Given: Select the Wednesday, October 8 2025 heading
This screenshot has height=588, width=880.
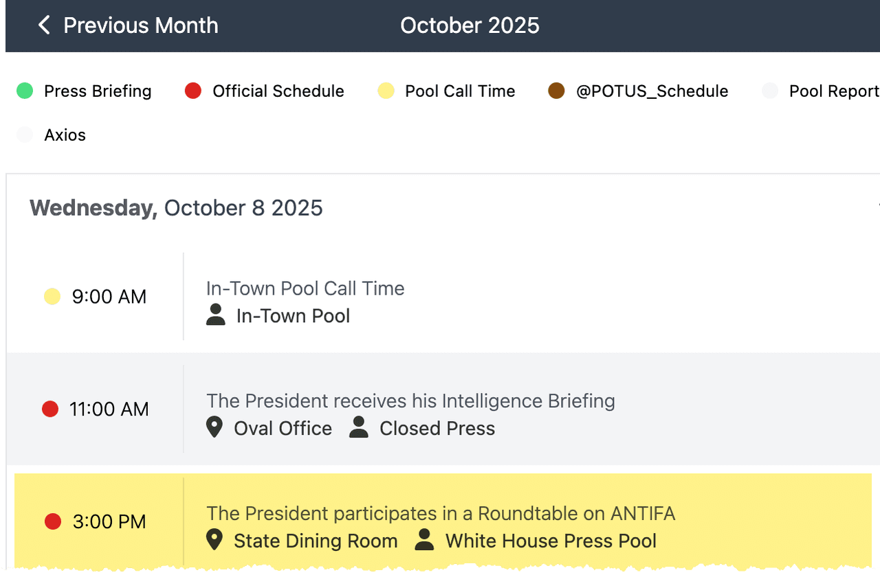Looking at the screenshot, I should pyautogui.click(x=176, y=208).
